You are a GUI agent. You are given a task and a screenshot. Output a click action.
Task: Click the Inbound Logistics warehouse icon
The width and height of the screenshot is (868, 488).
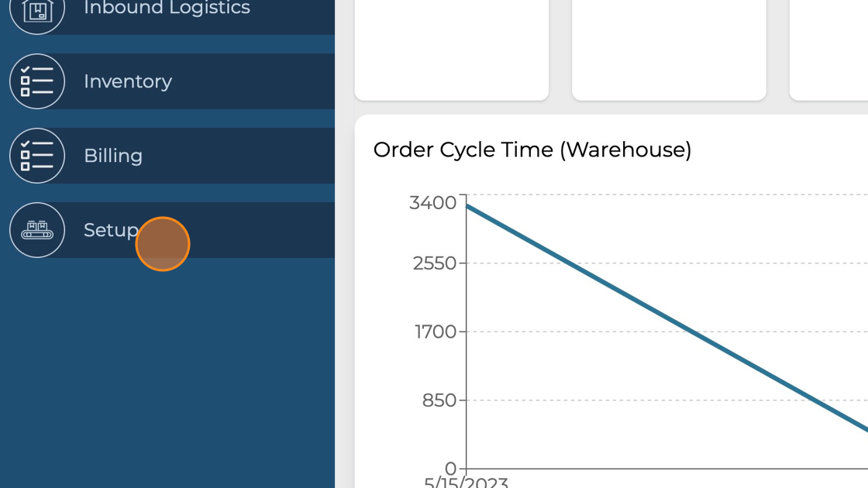point(37,11)
